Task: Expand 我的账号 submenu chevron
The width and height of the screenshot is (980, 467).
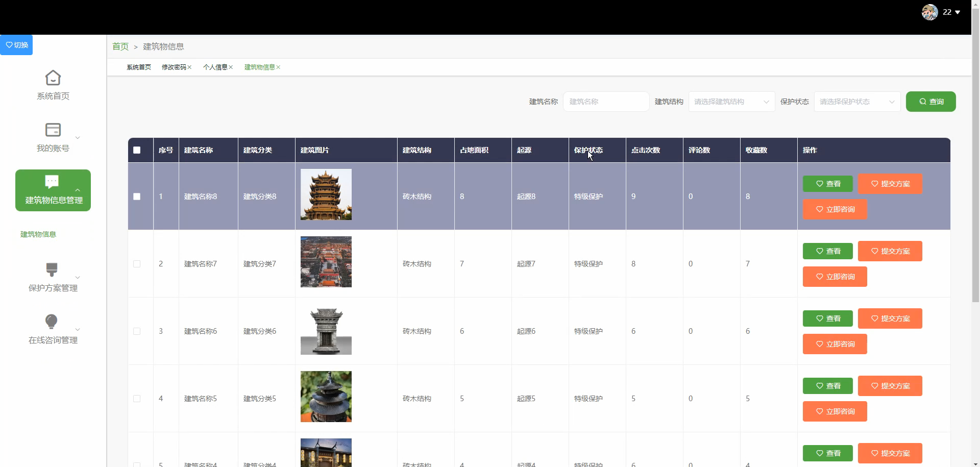Action: (x=78, y=138)
